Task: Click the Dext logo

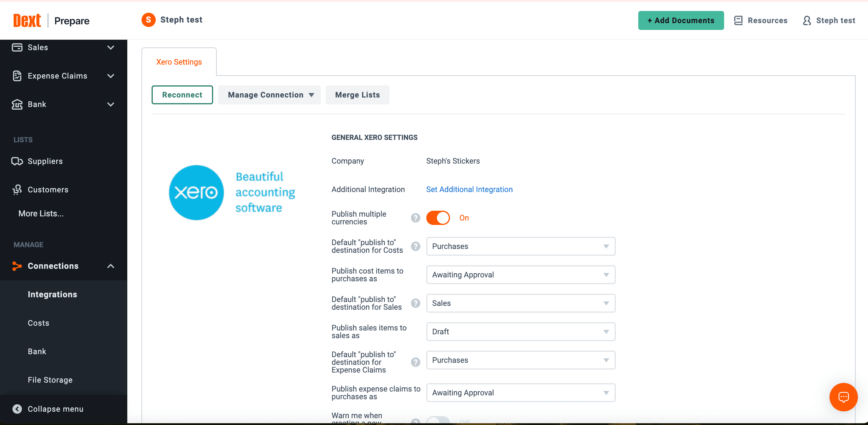Action: click(27, 20)
